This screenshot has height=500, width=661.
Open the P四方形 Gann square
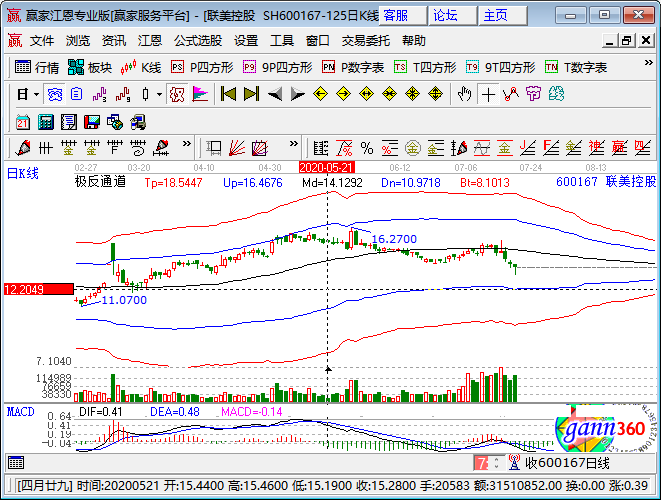202,67
